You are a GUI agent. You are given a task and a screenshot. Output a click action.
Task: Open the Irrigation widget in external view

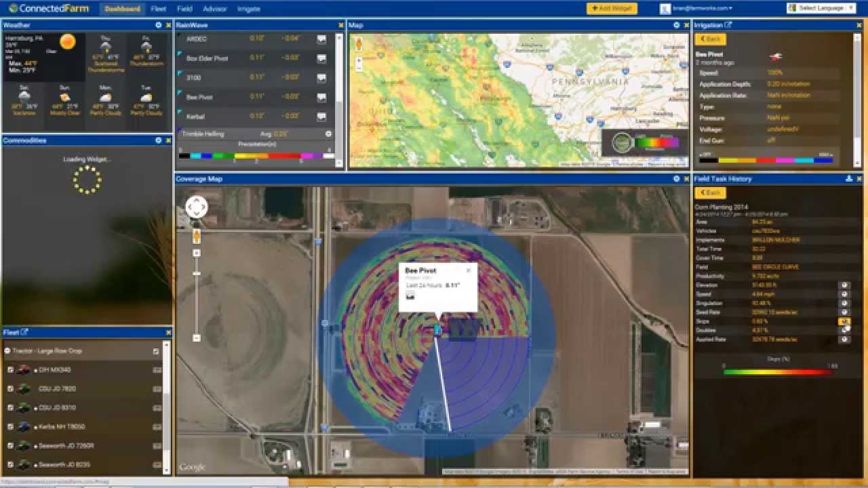tap(728, 25)
